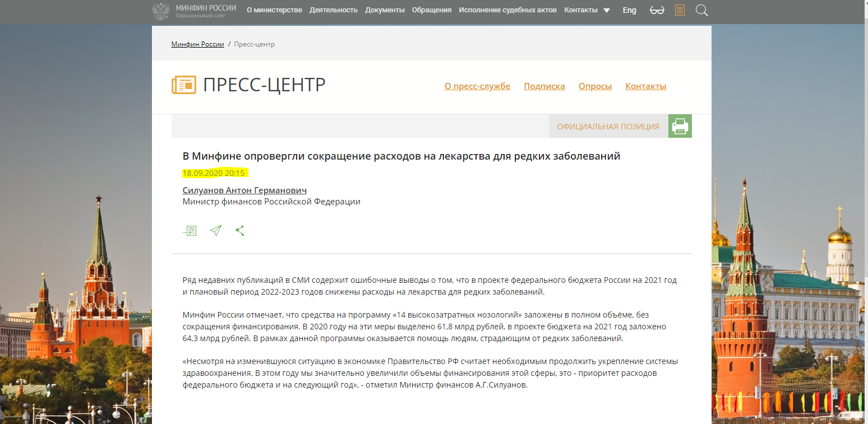Image resolution: width=868 pixels, height=424 pixels.
Task: Open the accessibility glasses icon
Action: (x=657, y=10)
